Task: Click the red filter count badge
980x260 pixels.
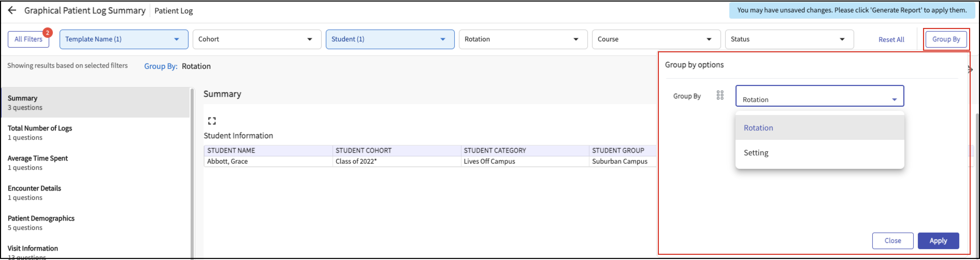Action: 48,33
